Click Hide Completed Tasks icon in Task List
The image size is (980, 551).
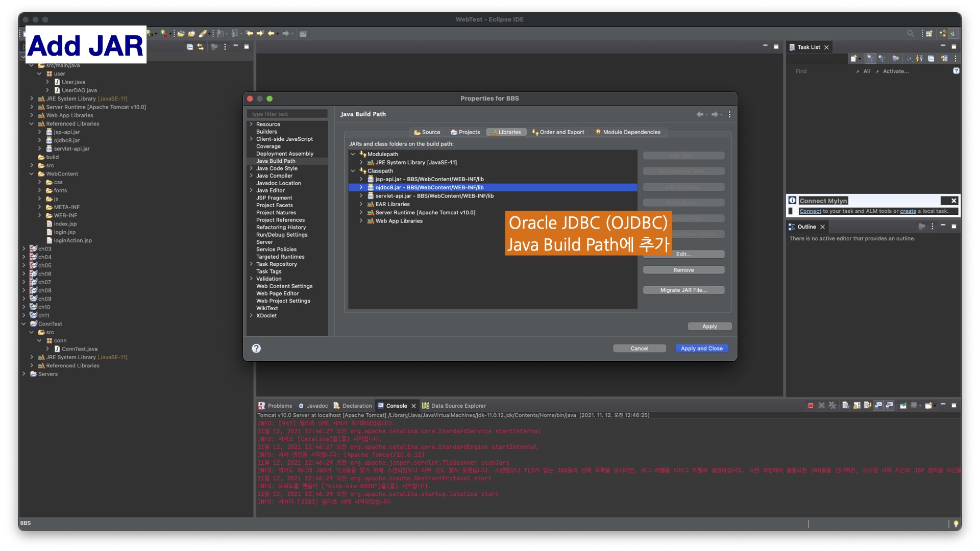tap(909, 59)
